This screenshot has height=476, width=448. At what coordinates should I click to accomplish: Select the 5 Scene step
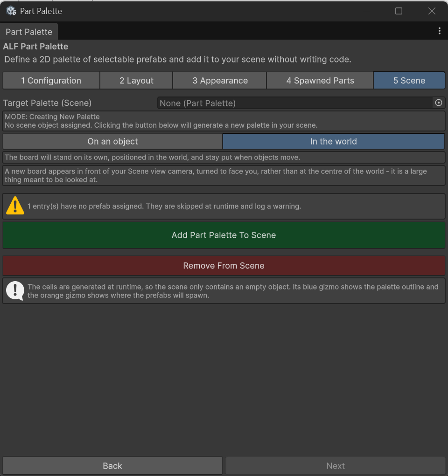409,81
